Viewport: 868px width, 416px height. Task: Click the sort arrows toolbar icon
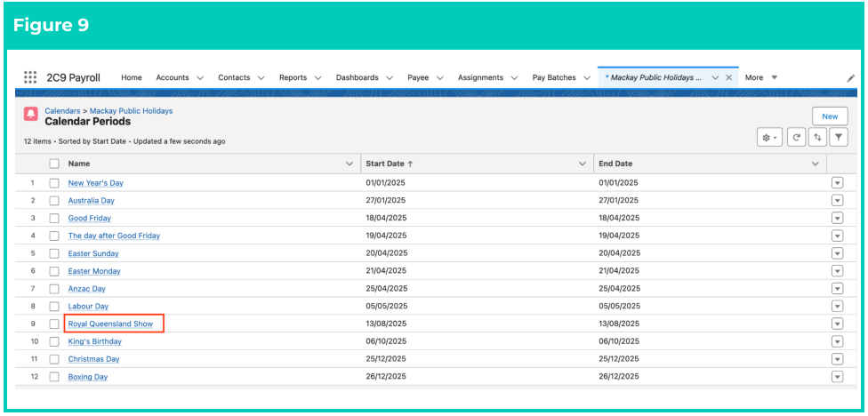pos(817,137)
